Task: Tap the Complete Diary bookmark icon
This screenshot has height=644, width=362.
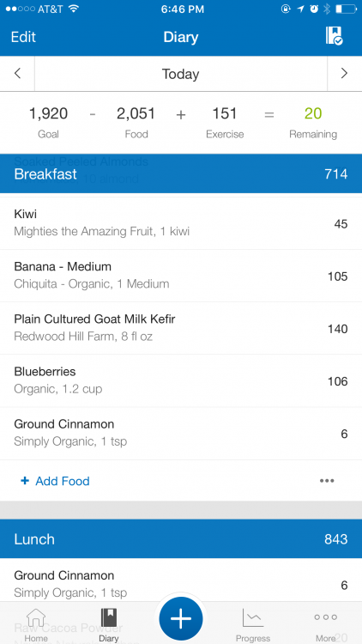Action: pyautogui.click(x=334, y=36)
